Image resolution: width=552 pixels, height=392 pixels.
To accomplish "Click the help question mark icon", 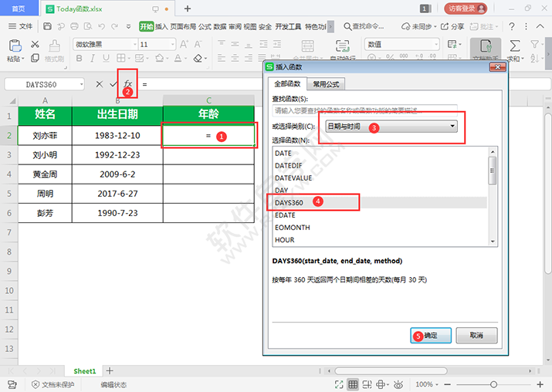I will 512,26.
